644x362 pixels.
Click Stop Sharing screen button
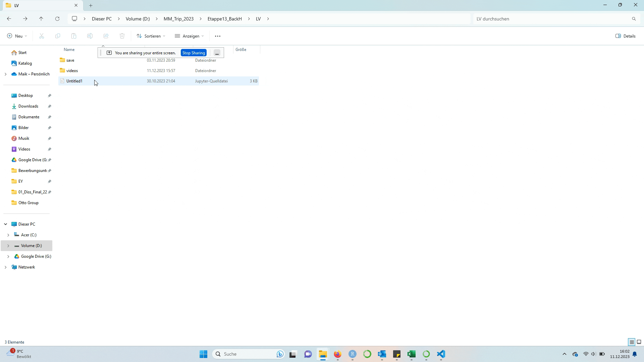point(194,53)
